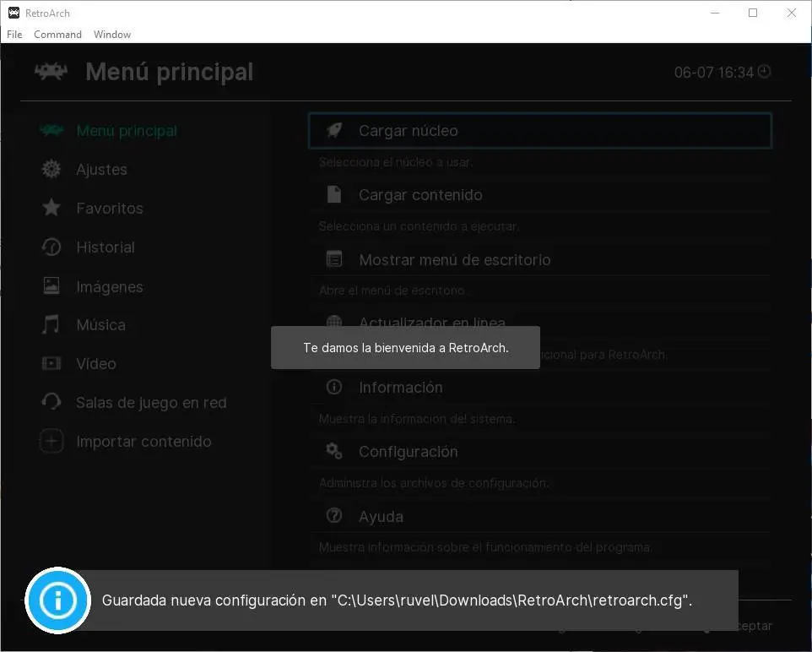Click 'Selecciona un contenido a ejecutar.' description
This screenshot has height=652, width=812.
click(419, 226)
